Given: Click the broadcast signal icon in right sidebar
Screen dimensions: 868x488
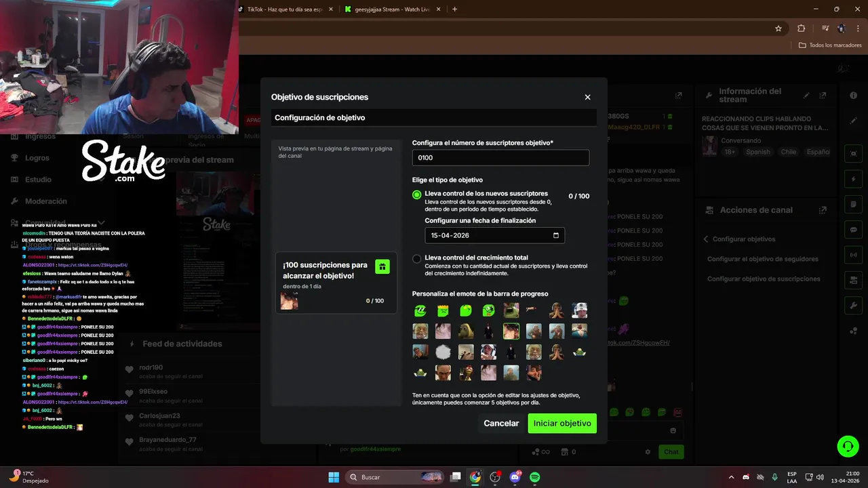Looking at the screenshot, I should point(854,256).
